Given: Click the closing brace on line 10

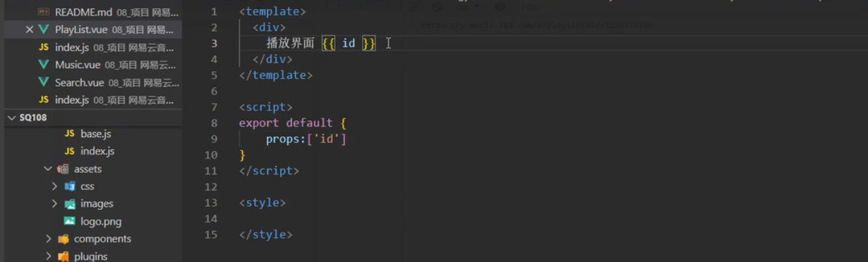Looking at the screenshot, I should 243,155.
